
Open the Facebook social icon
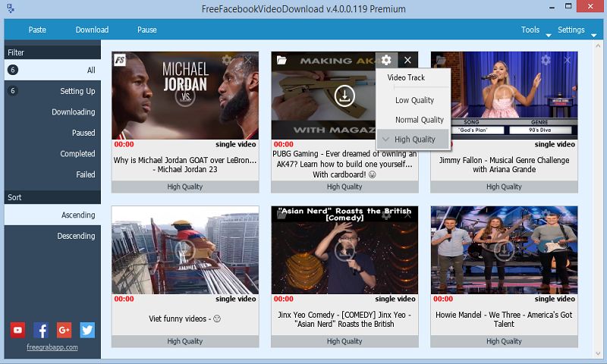click(41, 330)
